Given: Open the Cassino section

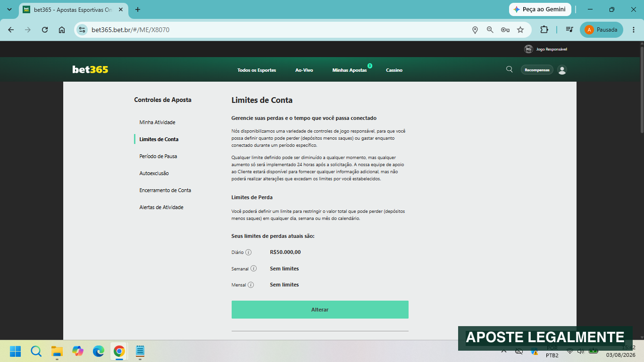Looking at the screenshot, I should [394, 70].
